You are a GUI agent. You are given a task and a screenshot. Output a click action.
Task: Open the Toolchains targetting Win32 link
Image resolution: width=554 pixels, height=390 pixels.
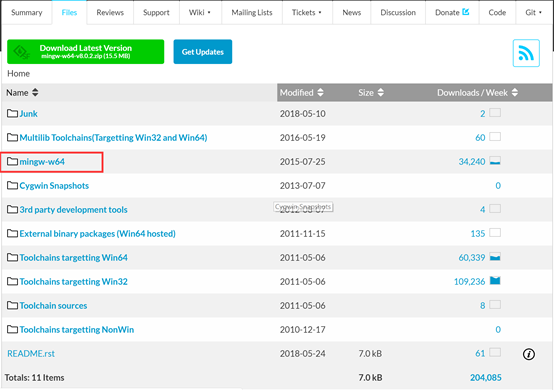[73, 282]
